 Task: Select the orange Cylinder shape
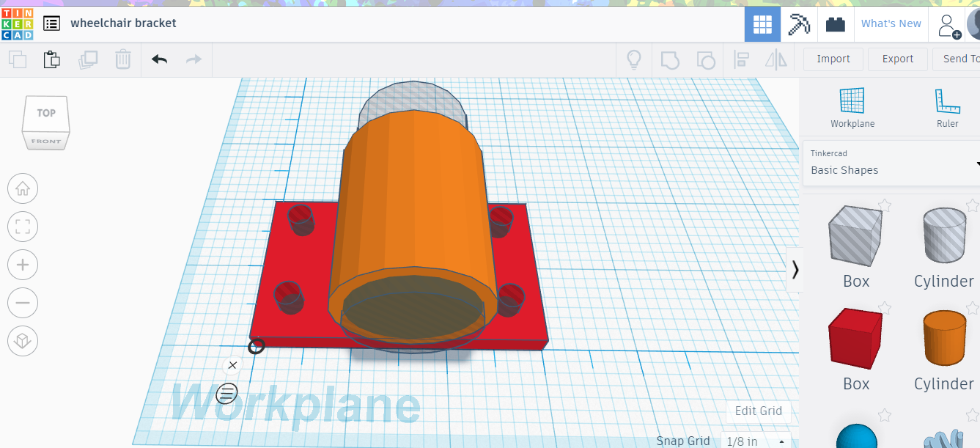[x=944, y=337]
